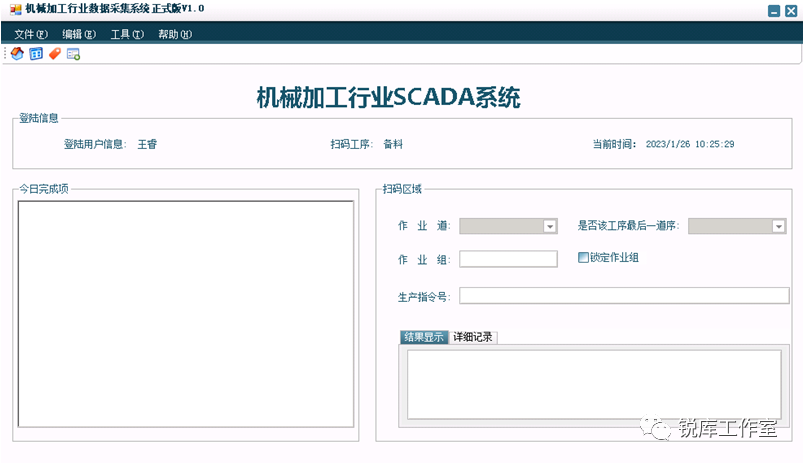
Task: Click the orange tag toolbar icon
Action: tap(55, 54)
